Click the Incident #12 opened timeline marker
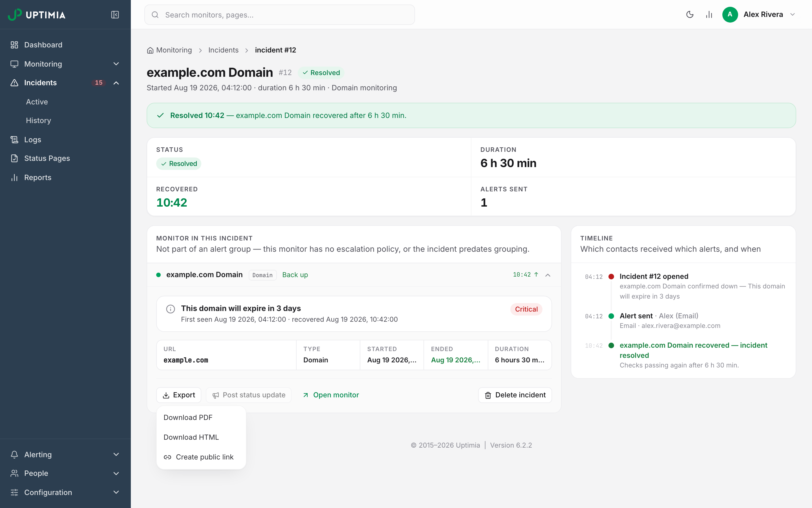Image resolution: width=812 pixels, height=508 pixels. (611, 277)
